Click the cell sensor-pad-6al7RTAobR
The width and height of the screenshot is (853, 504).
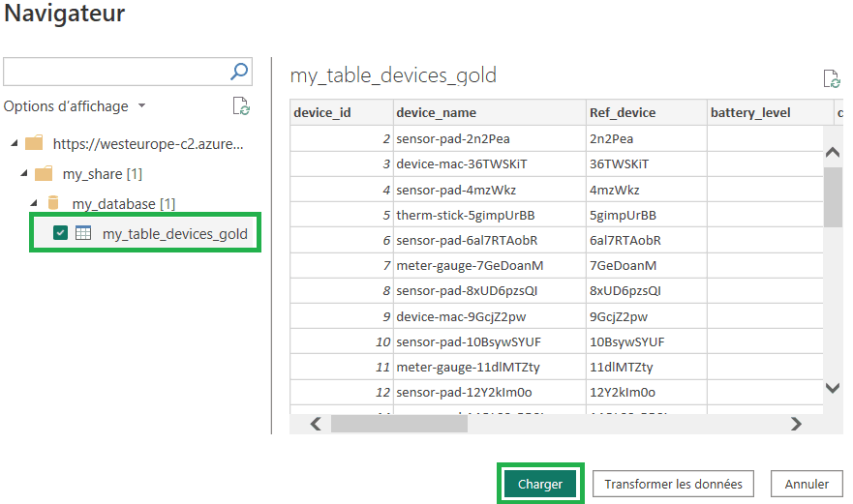[x=490, y=240]
